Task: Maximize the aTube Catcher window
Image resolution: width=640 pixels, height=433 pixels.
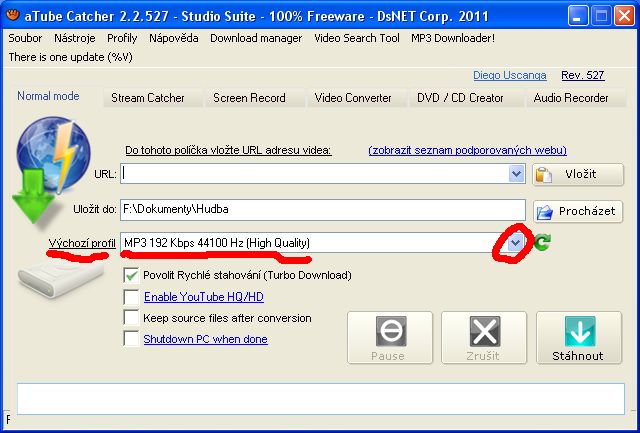Action: tap(601, 16)
